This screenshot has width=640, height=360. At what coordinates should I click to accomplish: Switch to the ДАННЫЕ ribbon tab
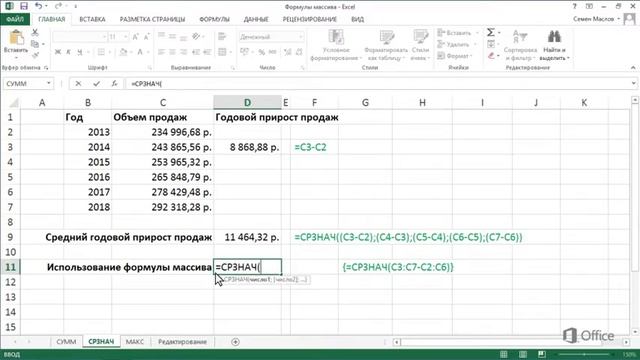click(256, 19)
